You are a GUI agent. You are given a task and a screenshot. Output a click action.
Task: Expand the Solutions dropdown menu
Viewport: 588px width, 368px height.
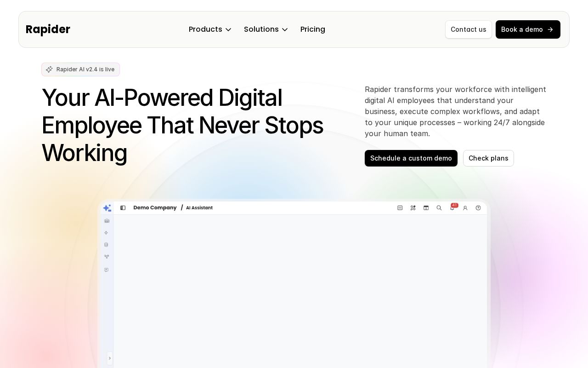[x=266, y=29]
